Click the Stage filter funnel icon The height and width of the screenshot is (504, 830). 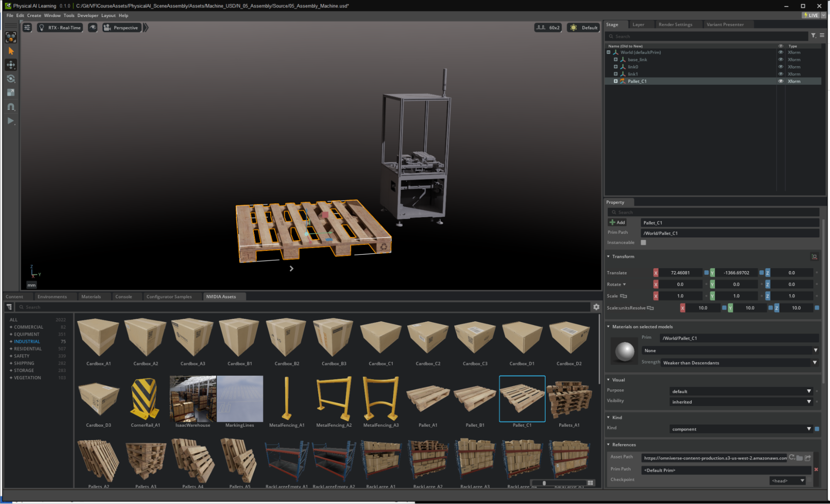pos(813,36)
